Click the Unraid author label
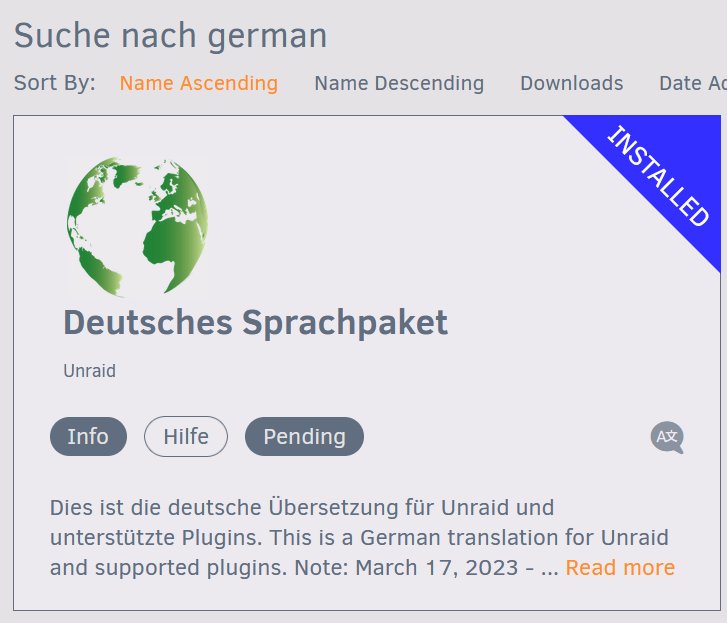This screenshot has height=623, width=727. click(89, 371)
